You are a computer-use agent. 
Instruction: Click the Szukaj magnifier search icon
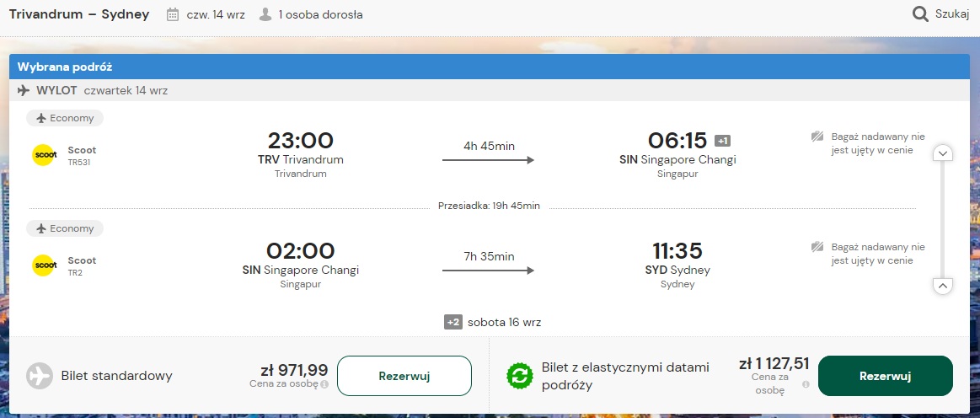coord(920,14)
